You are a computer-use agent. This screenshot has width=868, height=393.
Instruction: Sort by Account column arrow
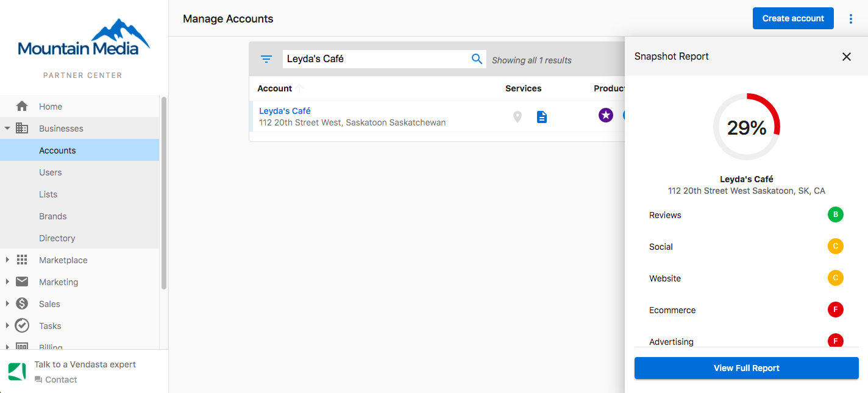coord(300,88)
